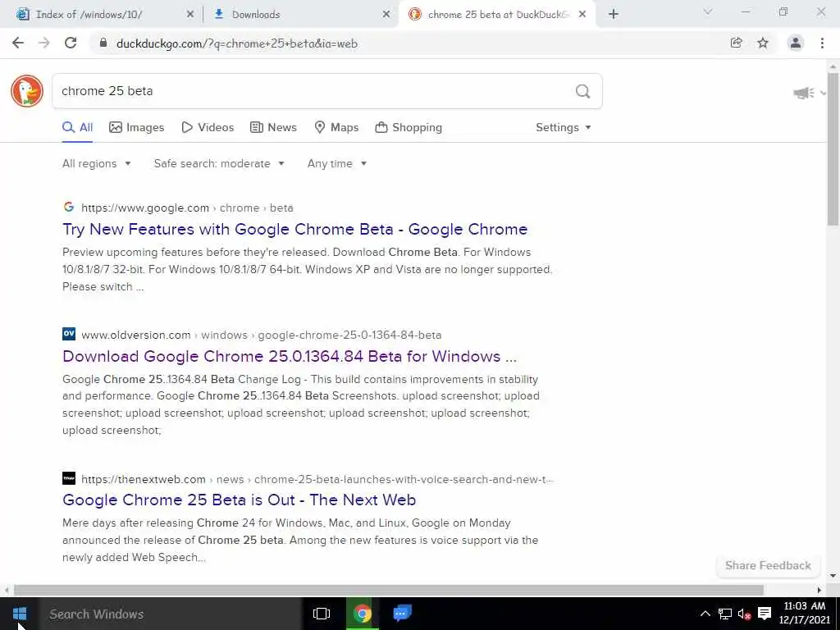
Task: Open Chrome three-dot menu
Action: (822, 43)
